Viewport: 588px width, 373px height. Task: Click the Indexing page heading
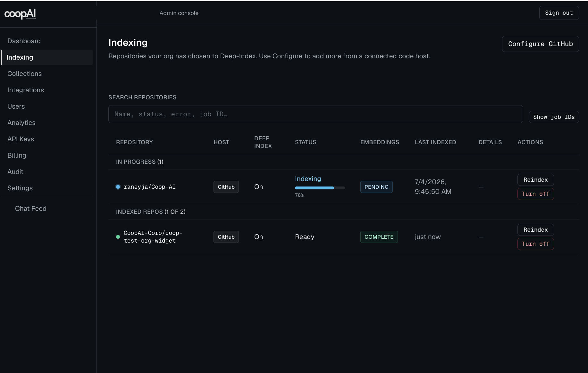click(128, 43)
